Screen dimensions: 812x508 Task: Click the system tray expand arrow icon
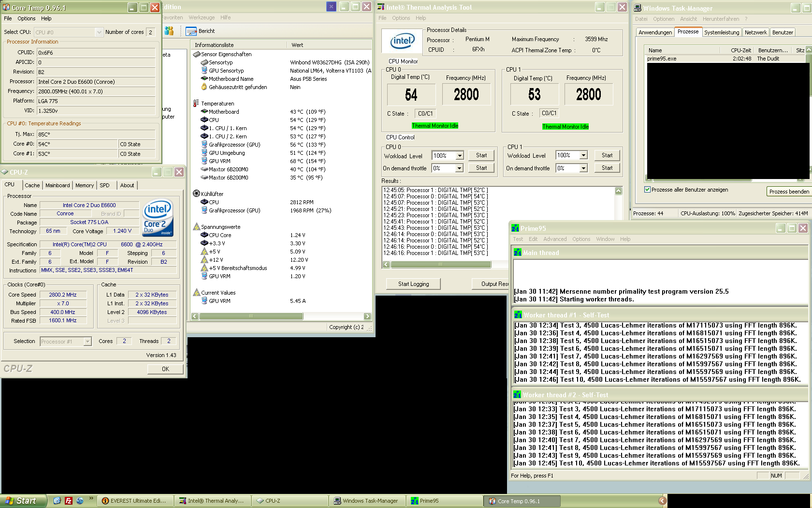(663, 501)
